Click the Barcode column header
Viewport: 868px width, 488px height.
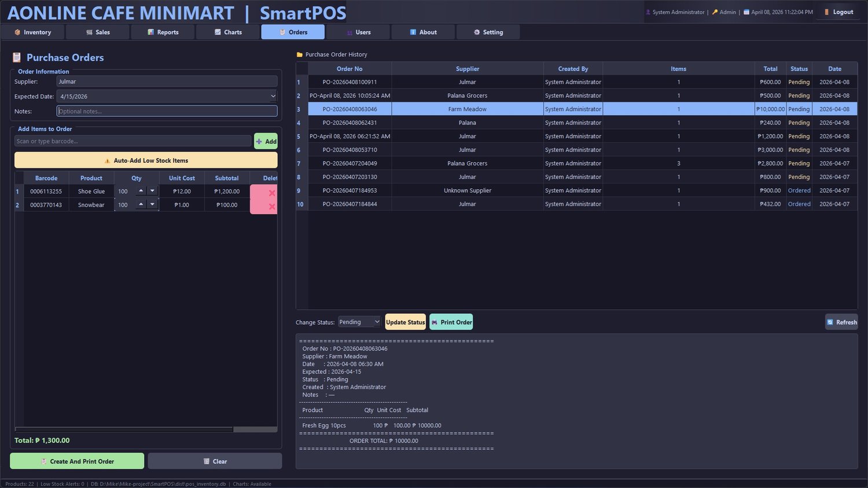(46, 178)
